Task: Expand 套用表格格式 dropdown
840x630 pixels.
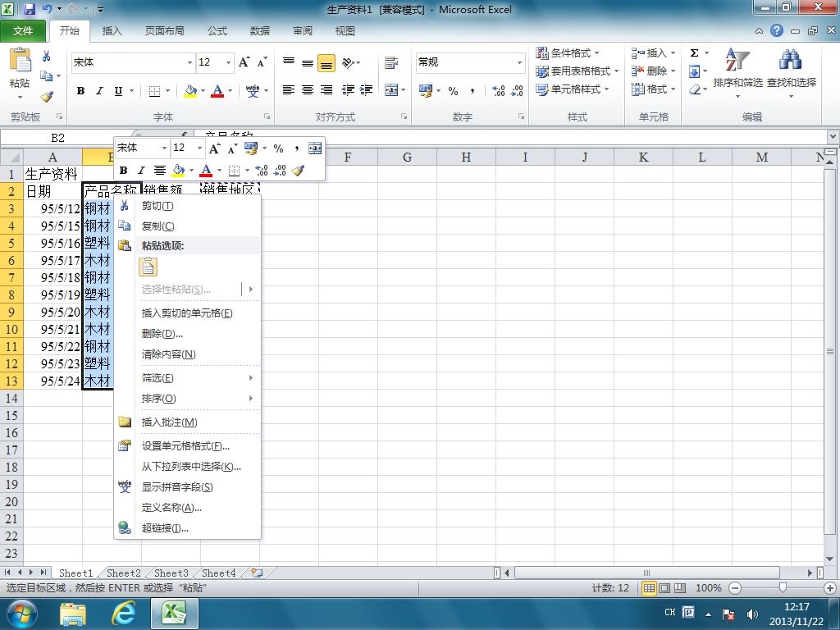Action: (x=617, y=71)
